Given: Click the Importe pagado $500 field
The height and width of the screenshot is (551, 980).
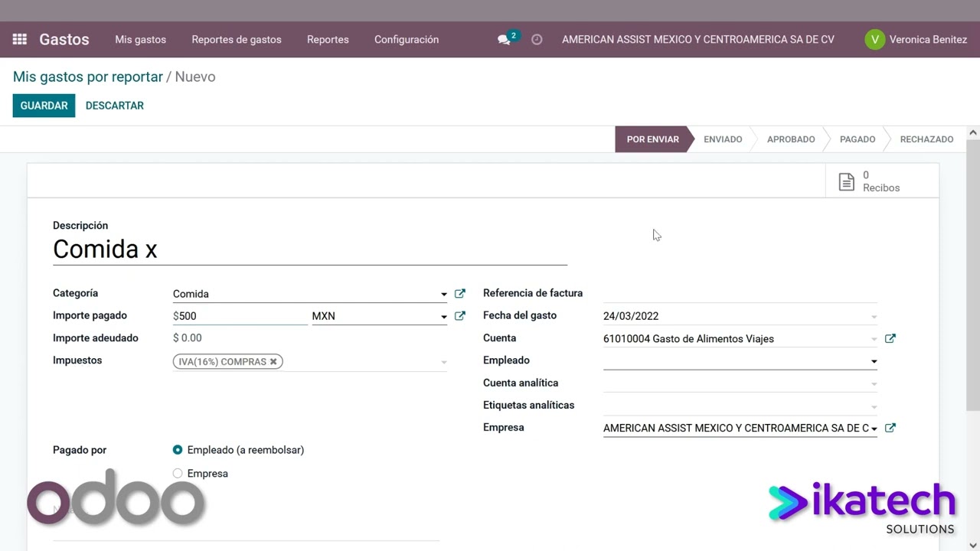Looking at the screenshot, I should click(240, 316).
